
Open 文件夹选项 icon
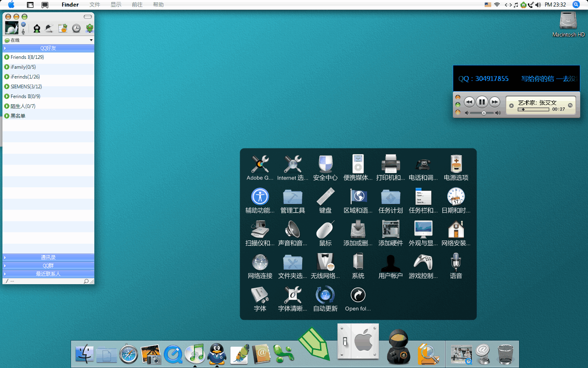(293, 262)
